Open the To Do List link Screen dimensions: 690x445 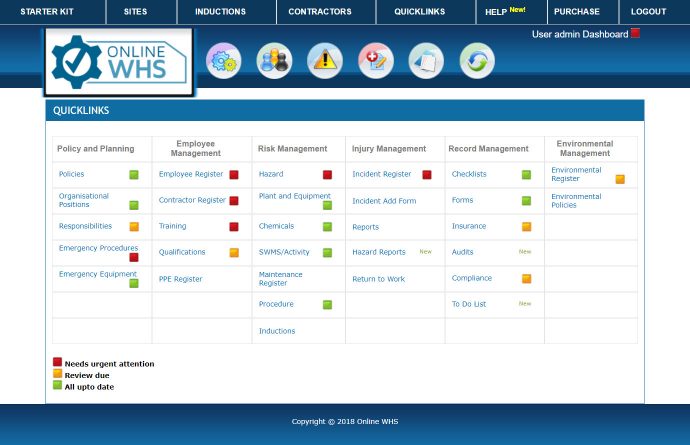pos(469,304)
